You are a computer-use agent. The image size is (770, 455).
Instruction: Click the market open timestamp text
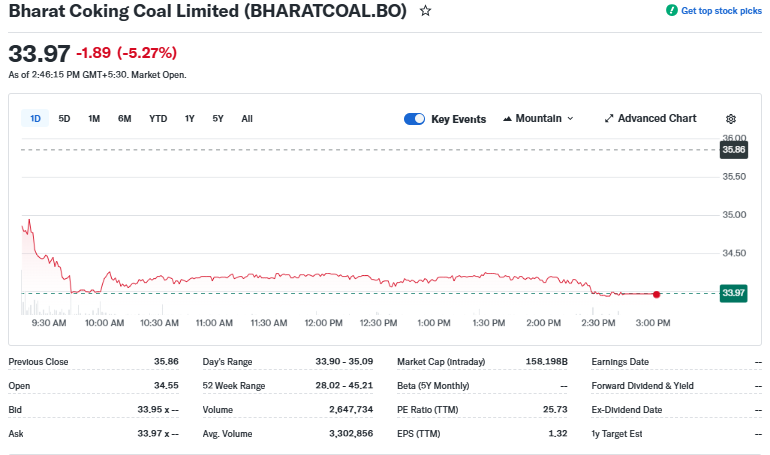pyautogui.click(x=97, y=75)
